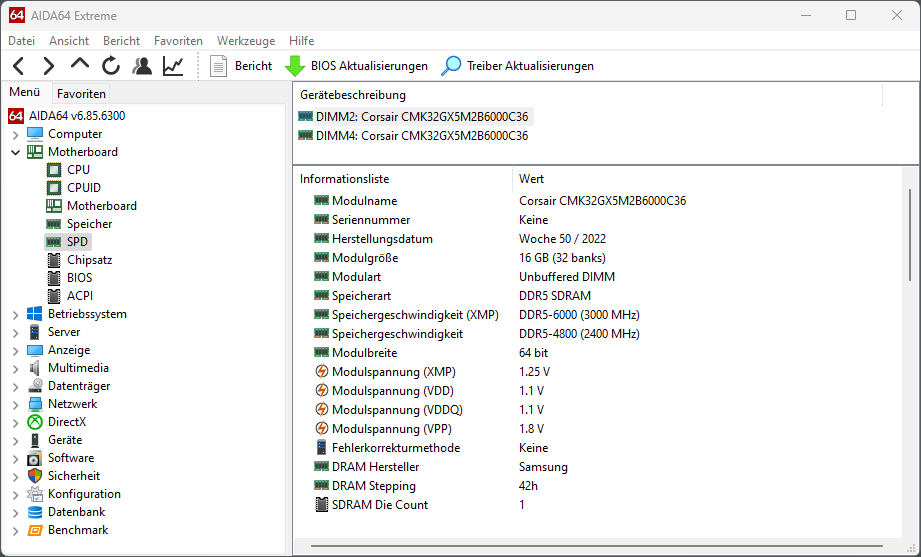The height and width of the screenshot is (557, 921).
Task: Select the ACPI chip icon in the tree
Action: click(x=54, y=296)
